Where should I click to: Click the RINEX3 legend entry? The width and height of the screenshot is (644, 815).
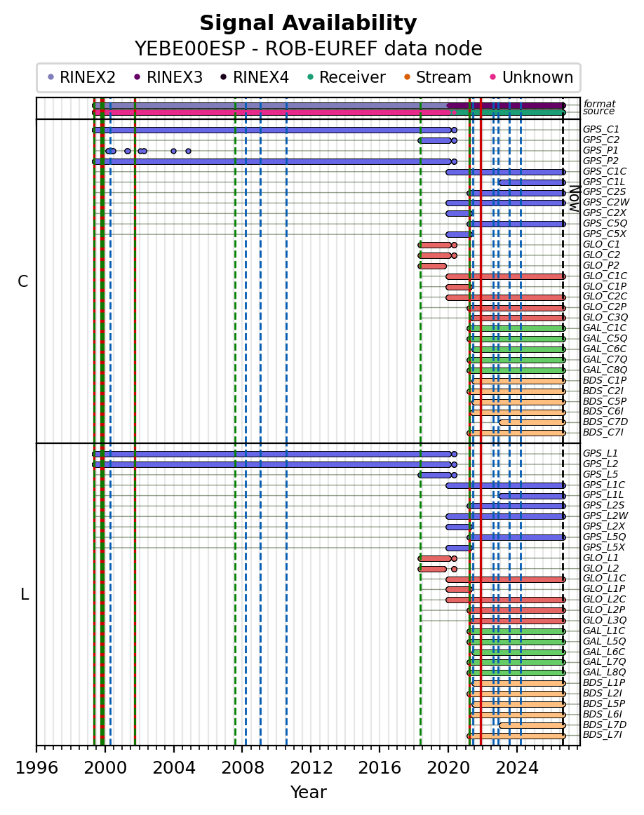pyautogui.click(x=168, y=77)
